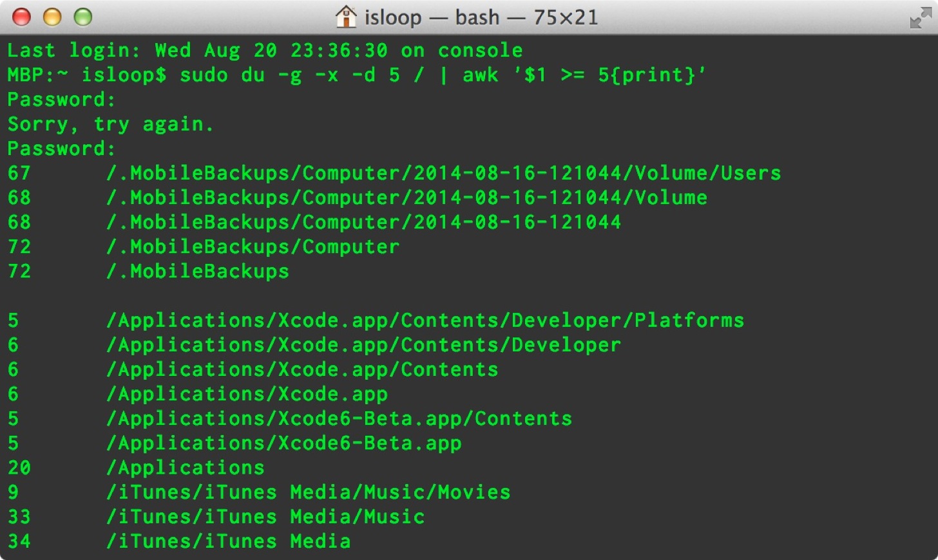Click the second Password: prompt
This screenshot has width=938, height=560.
[61, 149]
